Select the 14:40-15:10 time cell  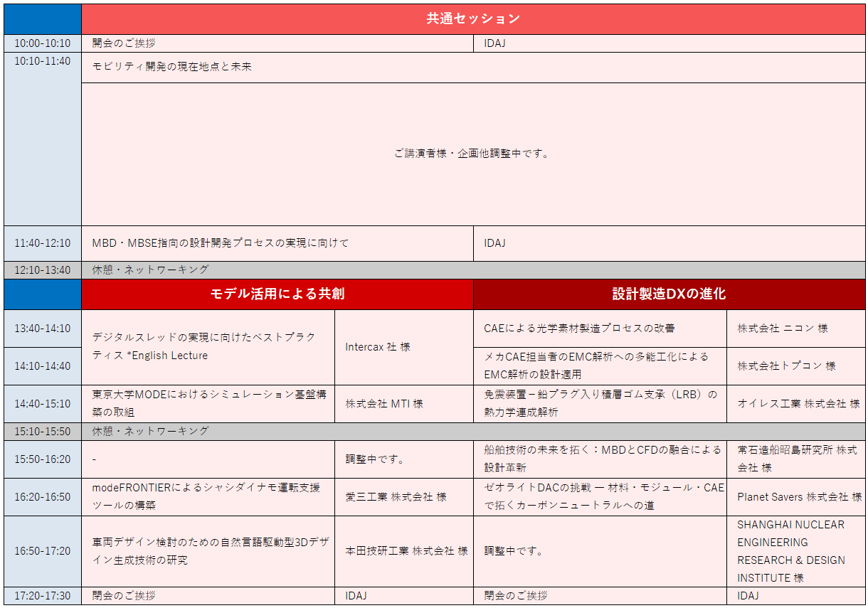[43, 404]
